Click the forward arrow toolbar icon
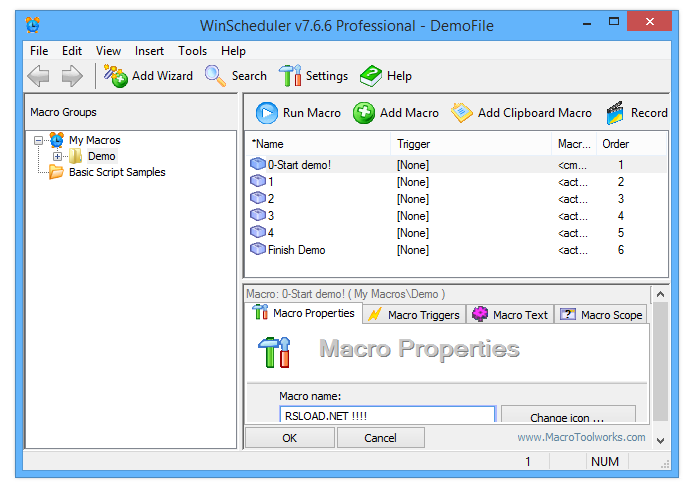This screenshot has width=691, height=489. [x=71, y=76]
